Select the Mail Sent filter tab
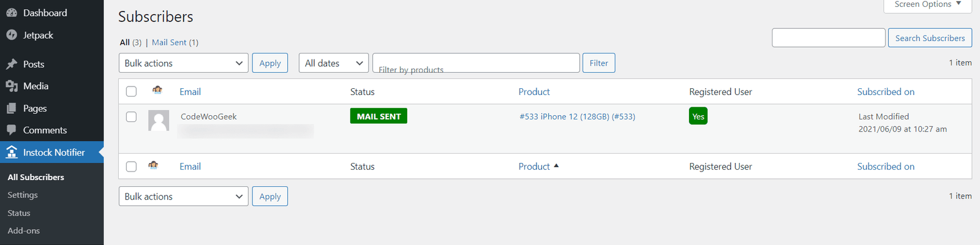 (x=169, y=42)
